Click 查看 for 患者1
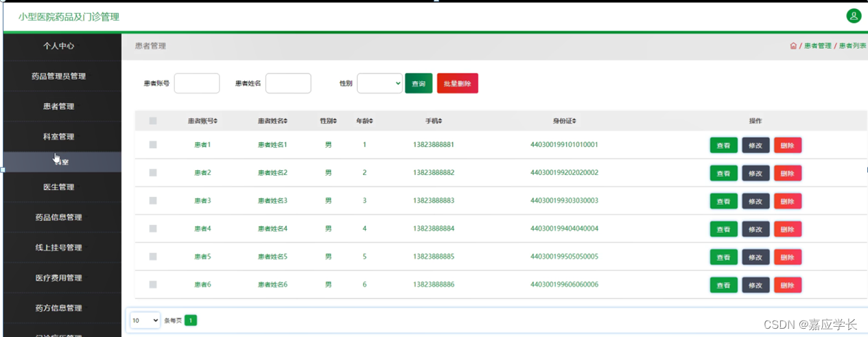 (724, 145)
